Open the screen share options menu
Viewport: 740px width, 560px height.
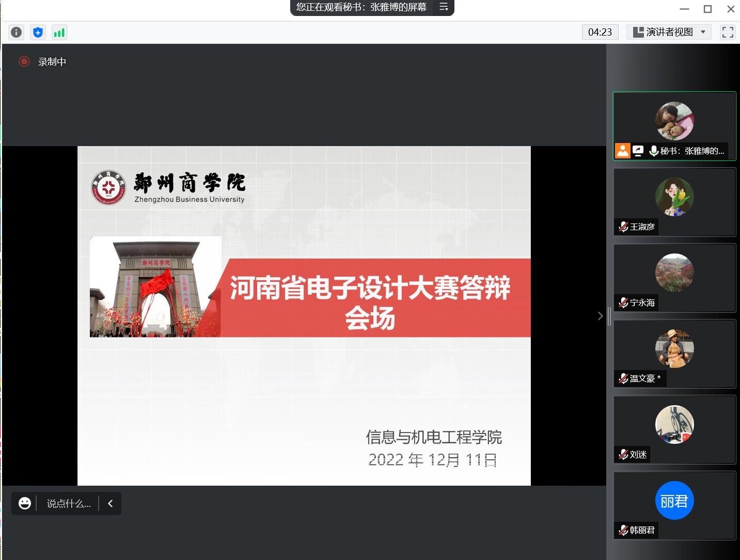[444, 7]
